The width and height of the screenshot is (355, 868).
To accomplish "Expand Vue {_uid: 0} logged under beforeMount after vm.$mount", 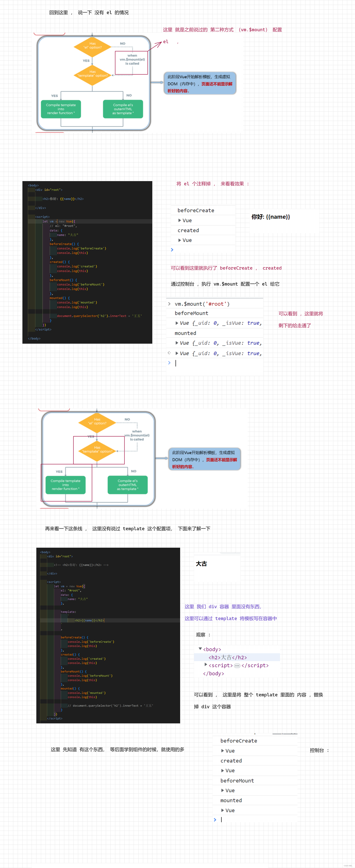I will [x=177, y=323].
